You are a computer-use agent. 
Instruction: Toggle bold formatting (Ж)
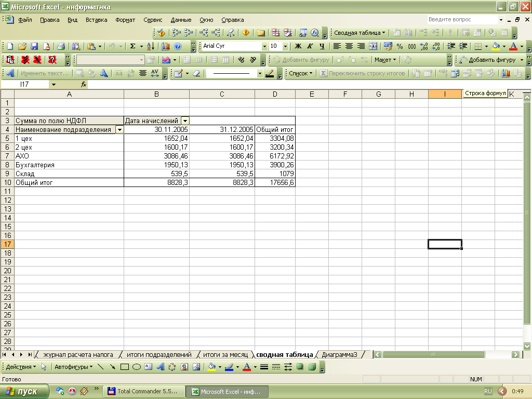click(298, 46)
